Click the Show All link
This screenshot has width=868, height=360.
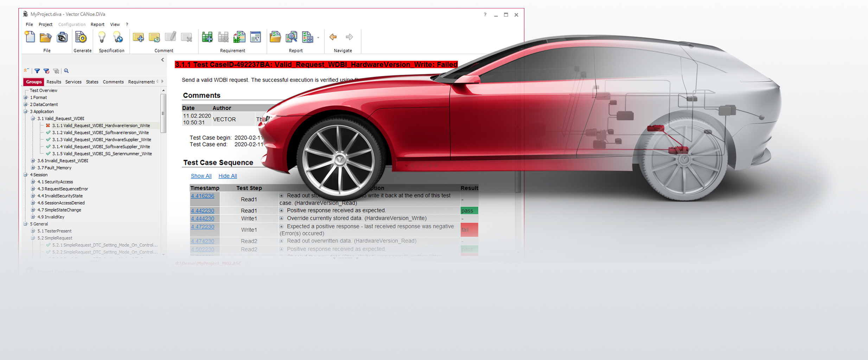pyautogui.click(x=201, y=176)
